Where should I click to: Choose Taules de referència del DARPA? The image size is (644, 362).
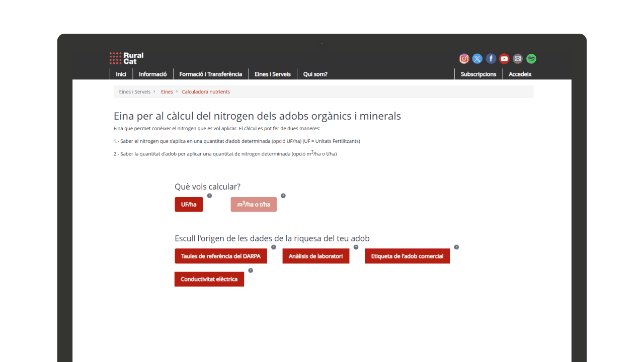[221, 256]
